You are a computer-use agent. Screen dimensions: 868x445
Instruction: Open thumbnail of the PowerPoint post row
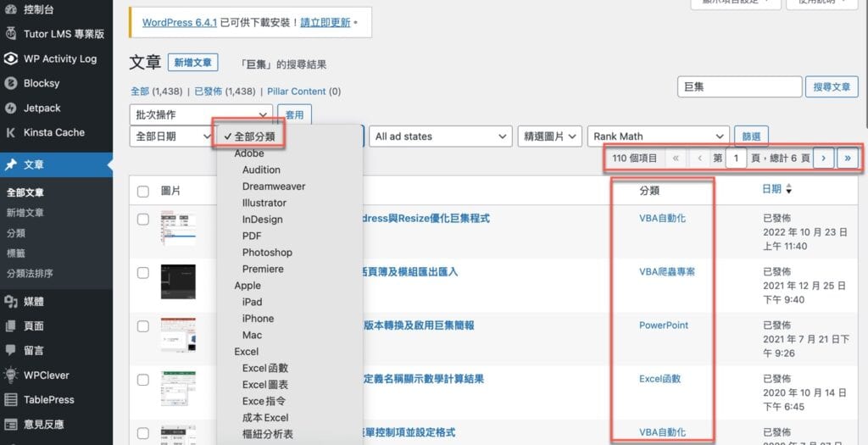pyautogui.click(x=178, y=334)
